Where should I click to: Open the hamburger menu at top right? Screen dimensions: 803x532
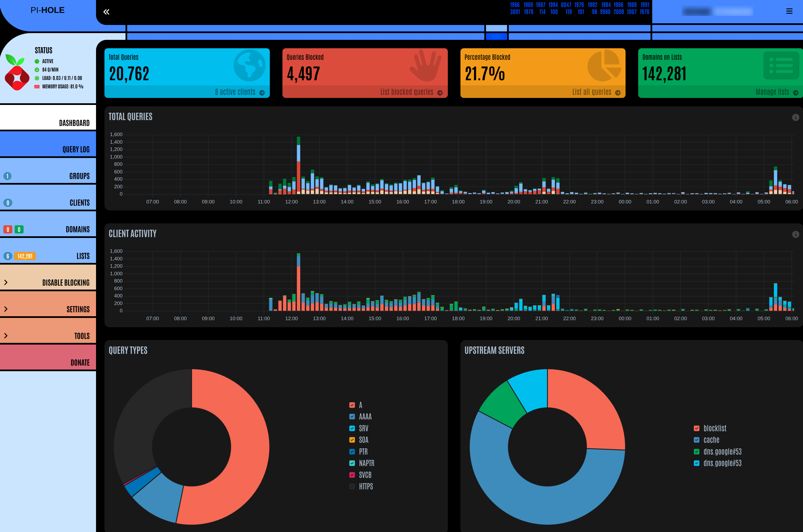(x=789, y=11)
